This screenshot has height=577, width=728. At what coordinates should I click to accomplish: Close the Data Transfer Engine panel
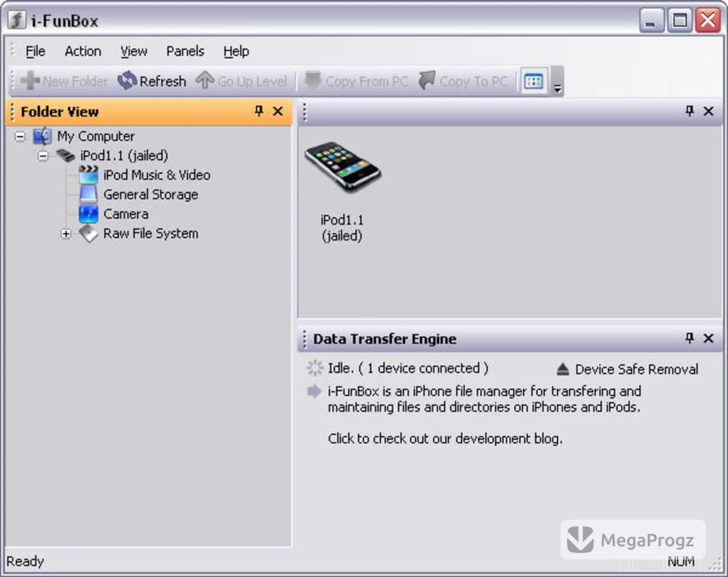(708, 338)
